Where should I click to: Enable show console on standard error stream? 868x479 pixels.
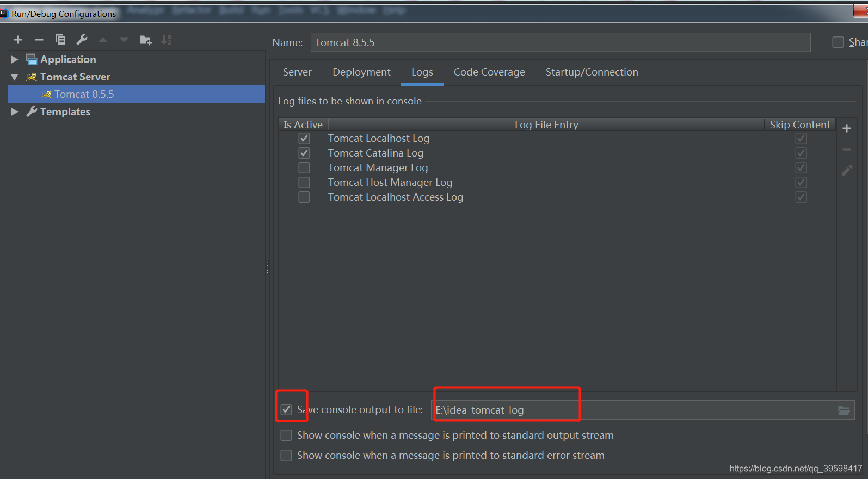[286, 455]
